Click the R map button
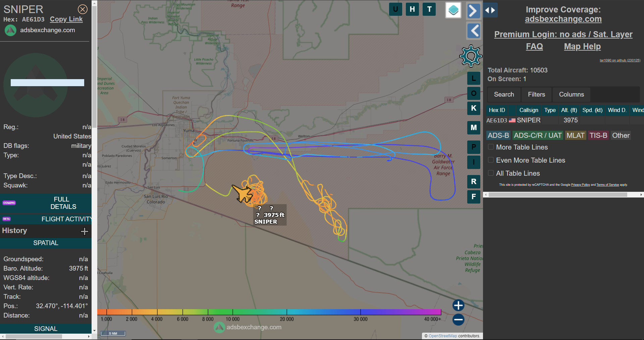Viewport: 644px width, 340px height. 474,181
